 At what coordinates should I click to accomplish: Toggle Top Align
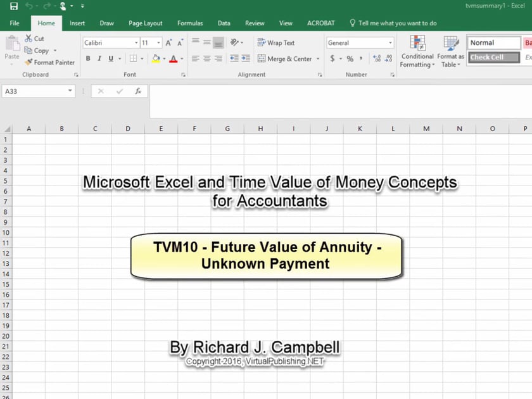pyautogui.click(x=196, y=42)
